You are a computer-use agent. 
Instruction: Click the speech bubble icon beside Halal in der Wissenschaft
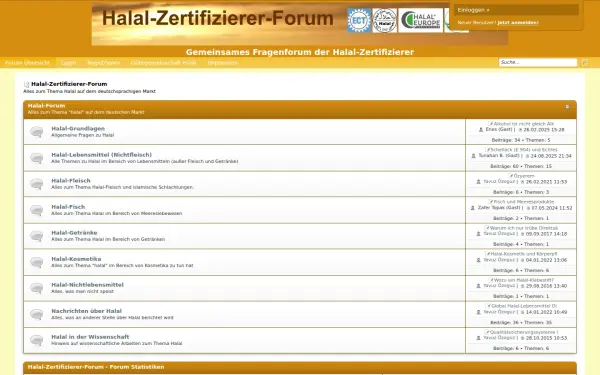37,340
